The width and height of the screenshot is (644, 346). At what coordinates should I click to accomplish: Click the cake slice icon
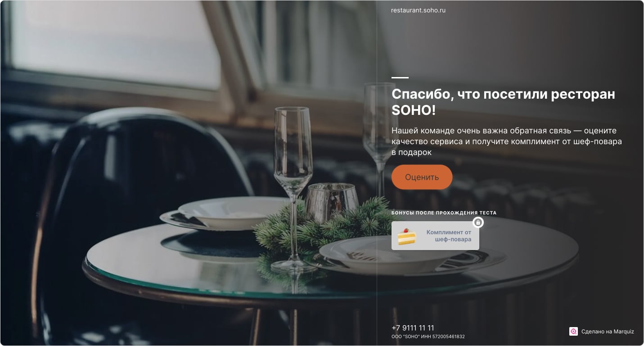(x=407, y=236)
